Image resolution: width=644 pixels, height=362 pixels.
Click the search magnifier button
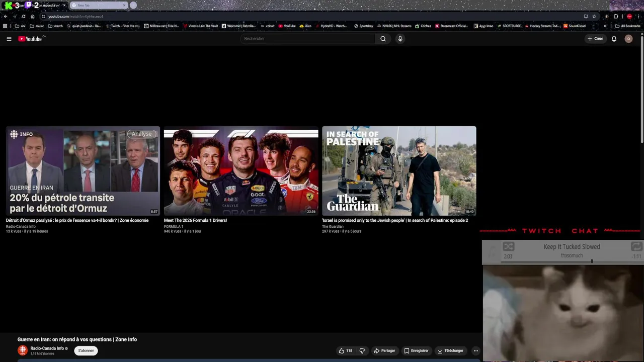[x=383, y=39]
